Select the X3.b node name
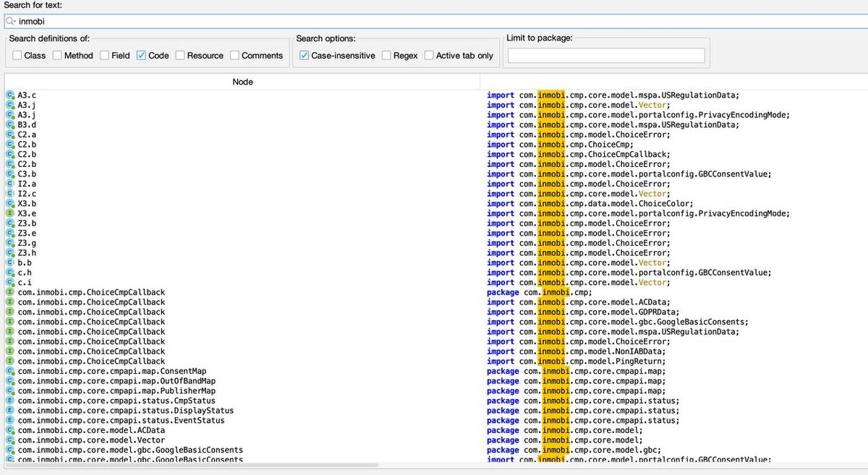 27,203
